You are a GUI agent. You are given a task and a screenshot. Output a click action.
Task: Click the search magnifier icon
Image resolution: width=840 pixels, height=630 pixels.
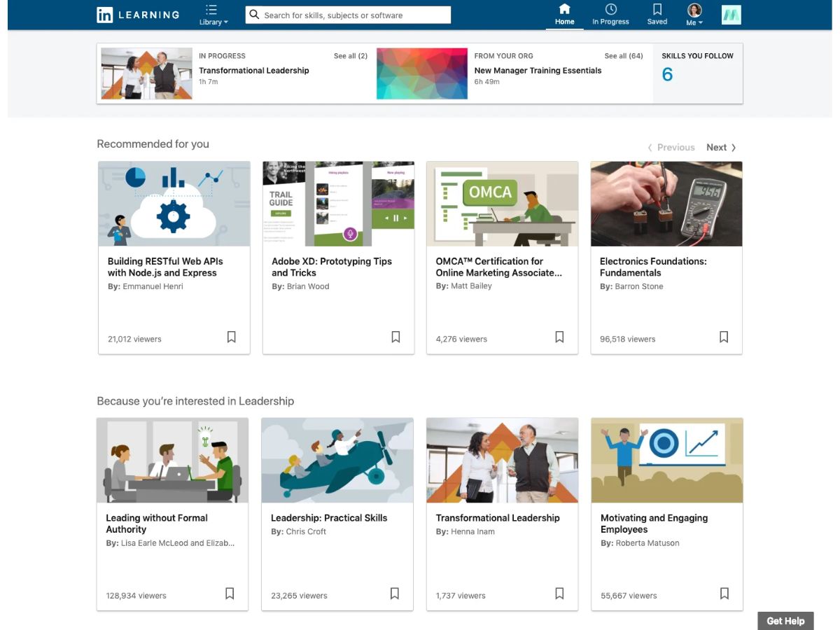click(x=254, y=15)
